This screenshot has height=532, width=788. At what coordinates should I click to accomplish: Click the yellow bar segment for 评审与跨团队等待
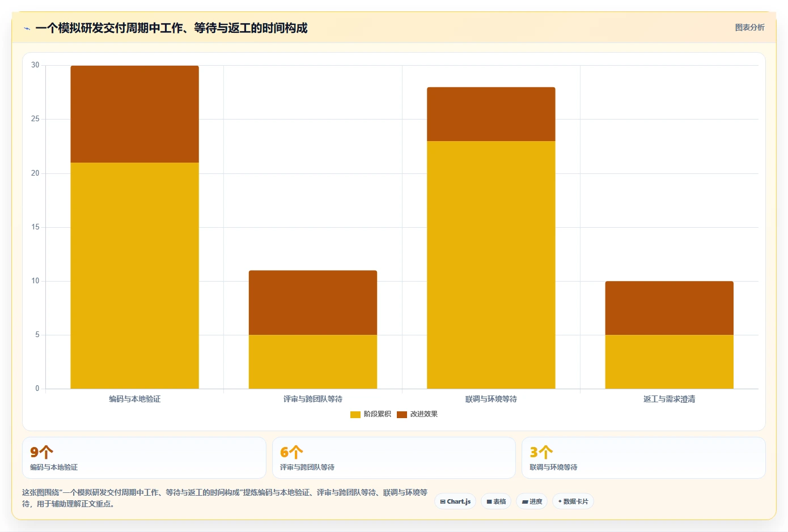pyautogui.click(x=313, y=361)
